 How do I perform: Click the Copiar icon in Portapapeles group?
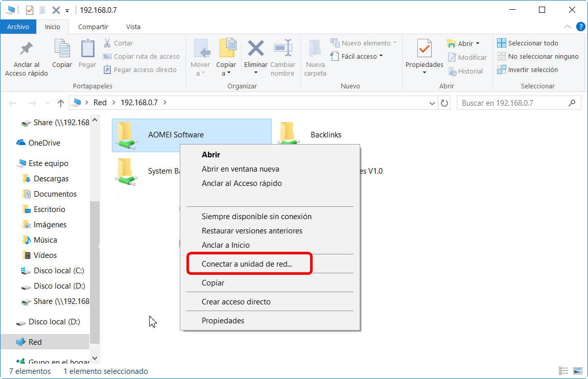coord(62,50)
